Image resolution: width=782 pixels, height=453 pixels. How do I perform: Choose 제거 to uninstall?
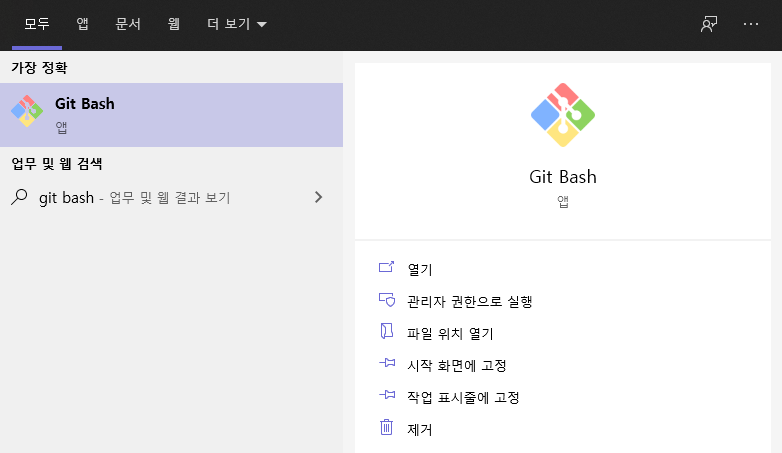pos(420,429)
